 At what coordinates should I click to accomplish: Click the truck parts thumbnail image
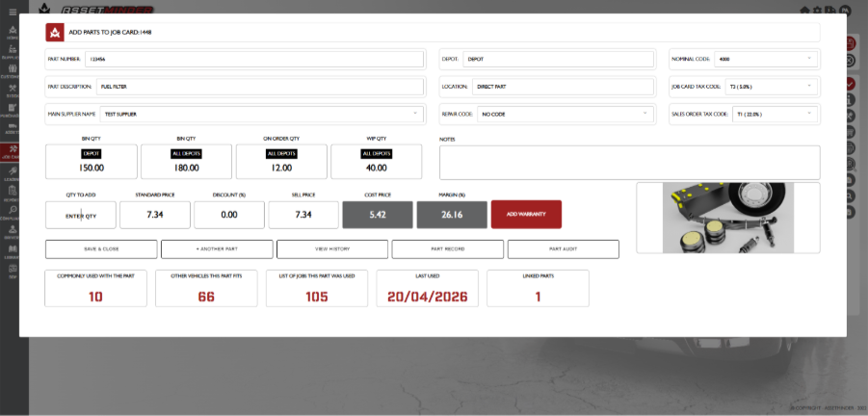coord(728,218)
